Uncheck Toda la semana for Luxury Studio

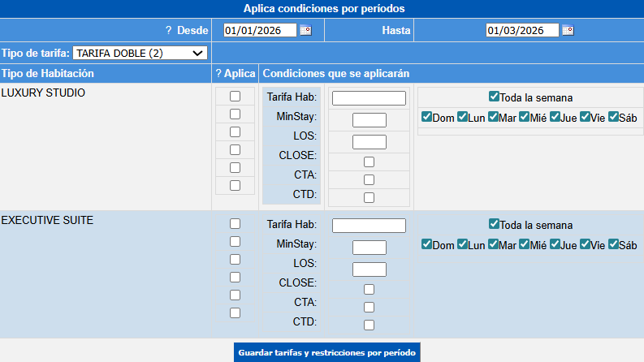click(x=494, y=97)
